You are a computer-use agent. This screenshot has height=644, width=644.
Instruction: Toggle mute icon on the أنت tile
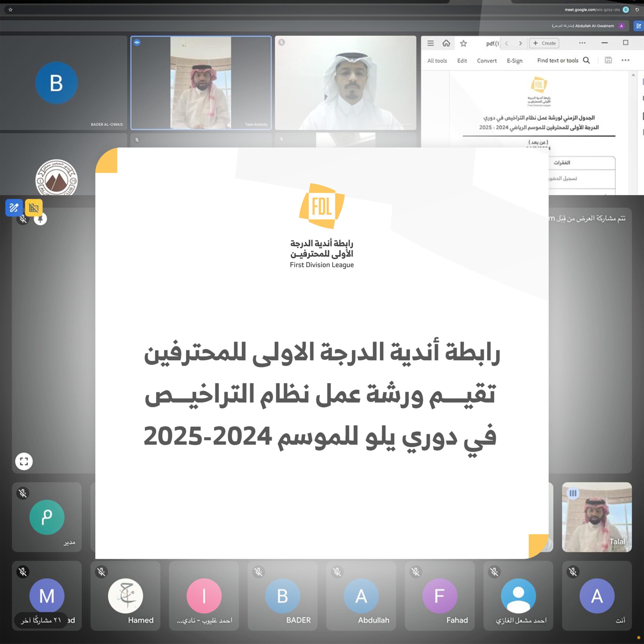pos(573,572)
